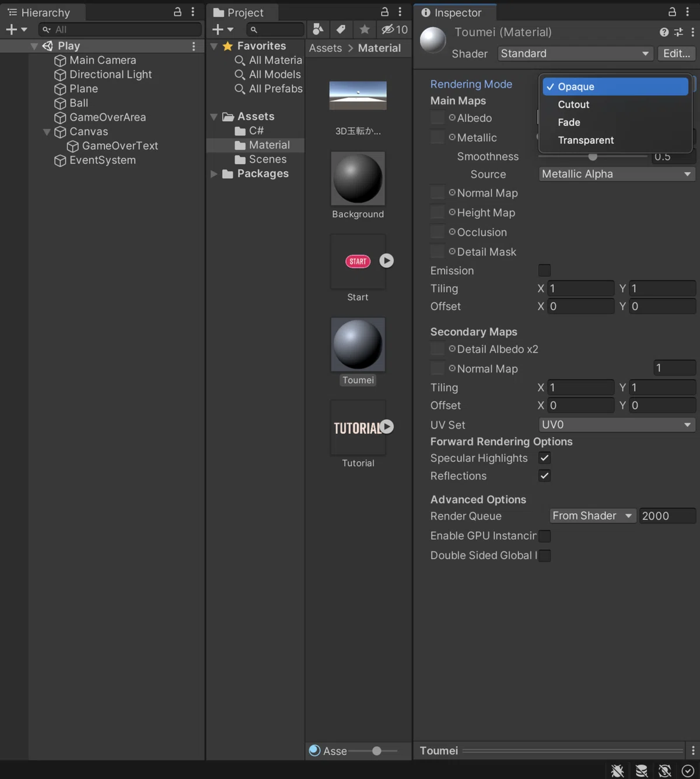The width and height of the screenshot is (700, 779).
Task: Click the background tasks checkmark icon
Action: click(x=688, y=771)
